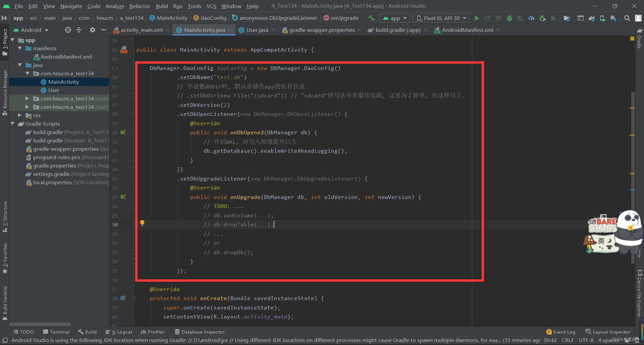Switch to the User.java editor tab
This screenshot has height=345, width=644.
click(x=257, y=30)
